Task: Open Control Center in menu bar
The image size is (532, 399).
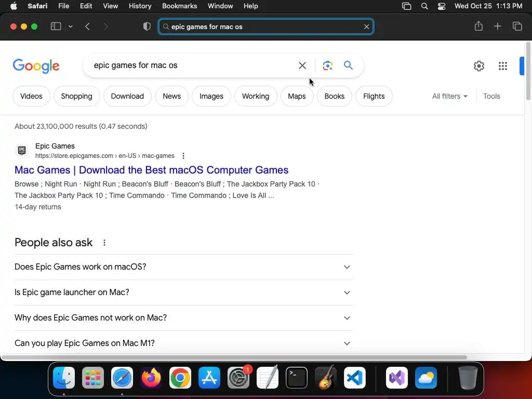Action: [442, 6]
